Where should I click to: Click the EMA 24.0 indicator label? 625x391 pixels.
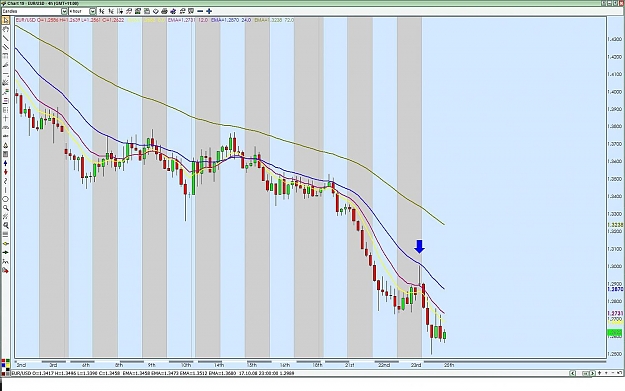pos(231,20)
